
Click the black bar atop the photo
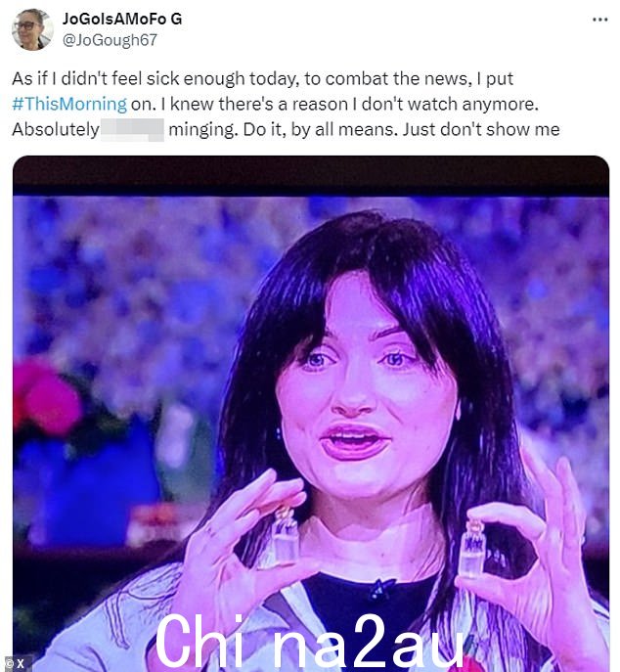click(311, 176)
